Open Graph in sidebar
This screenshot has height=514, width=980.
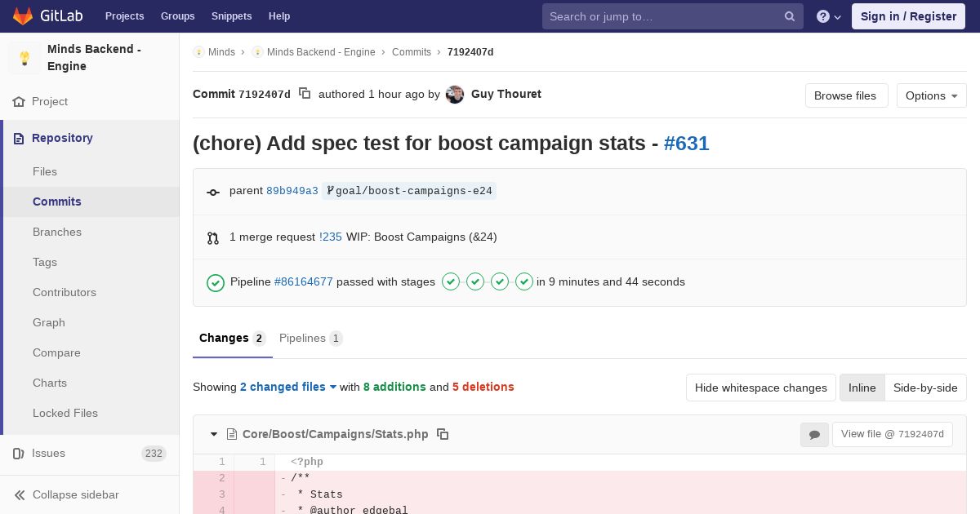coord(49,322)
